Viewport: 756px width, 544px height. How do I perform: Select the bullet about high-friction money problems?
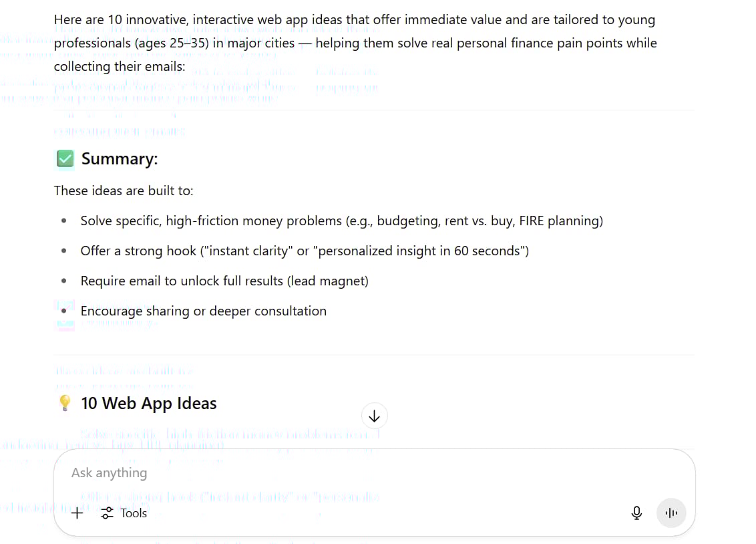tap(341, 221)
